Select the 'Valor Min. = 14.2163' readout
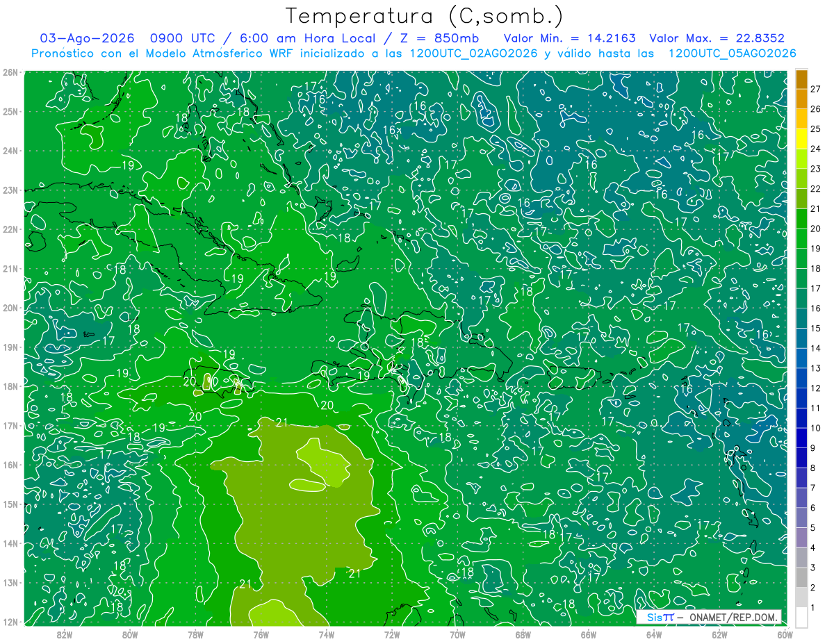The width and height of the screenshot is (834, 644). tap(569, 38)
